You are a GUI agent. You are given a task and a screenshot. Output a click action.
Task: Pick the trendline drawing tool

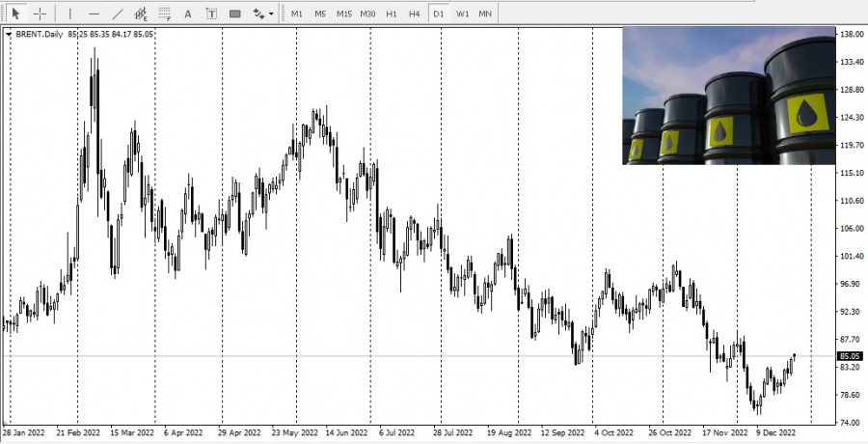pos(118,14)
